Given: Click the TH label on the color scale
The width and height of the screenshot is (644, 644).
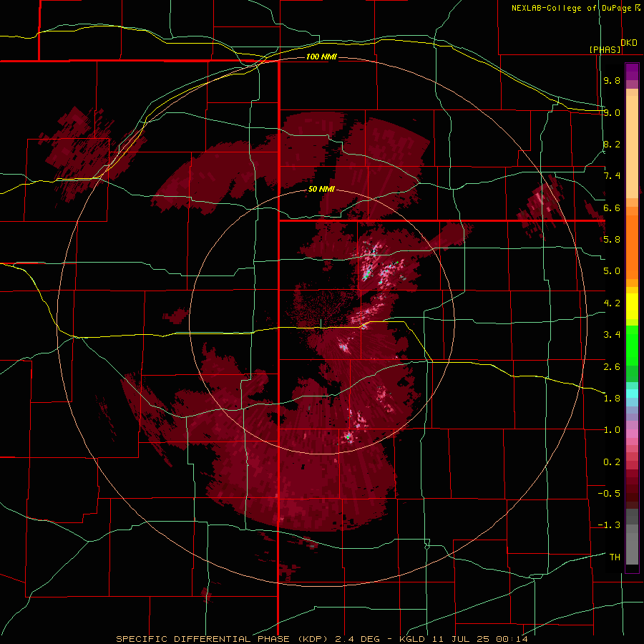Looking at the screenshot, I should (x=615, y=557).
